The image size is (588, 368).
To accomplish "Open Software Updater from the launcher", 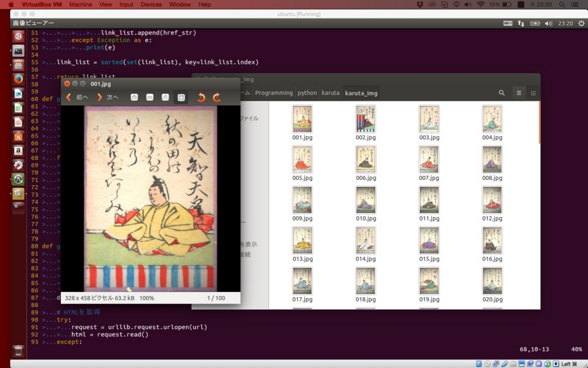I will (18, 179).
